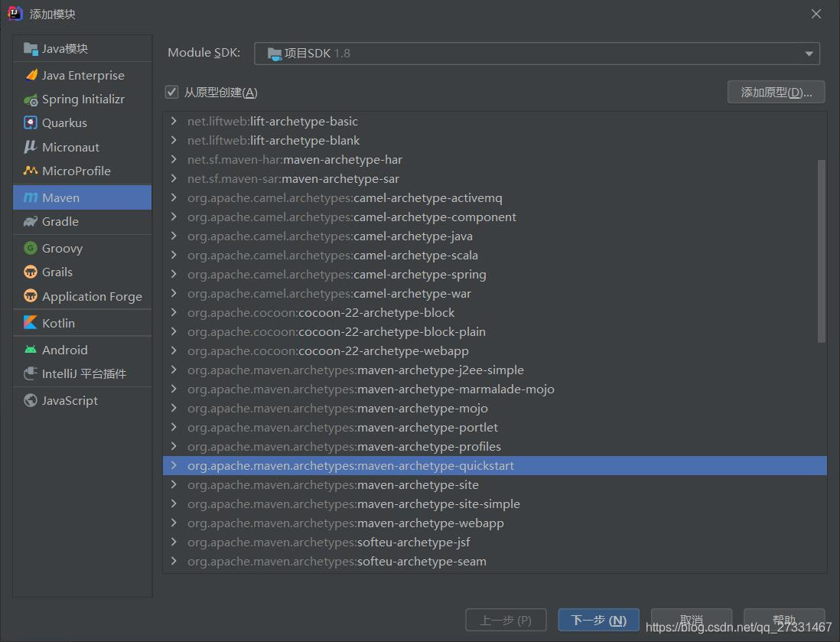Click the Quarkus icon
840x642 pixels.
(x=31, y=122)
